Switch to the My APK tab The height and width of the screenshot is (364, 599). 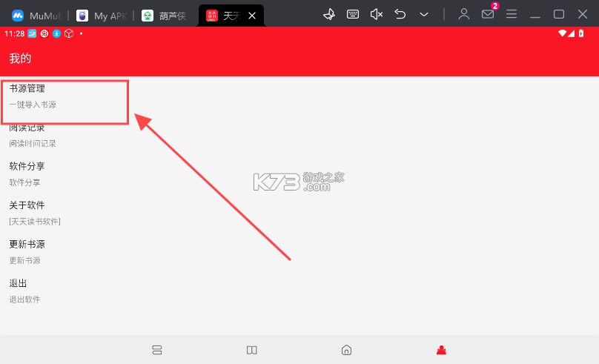pos(102,16)
